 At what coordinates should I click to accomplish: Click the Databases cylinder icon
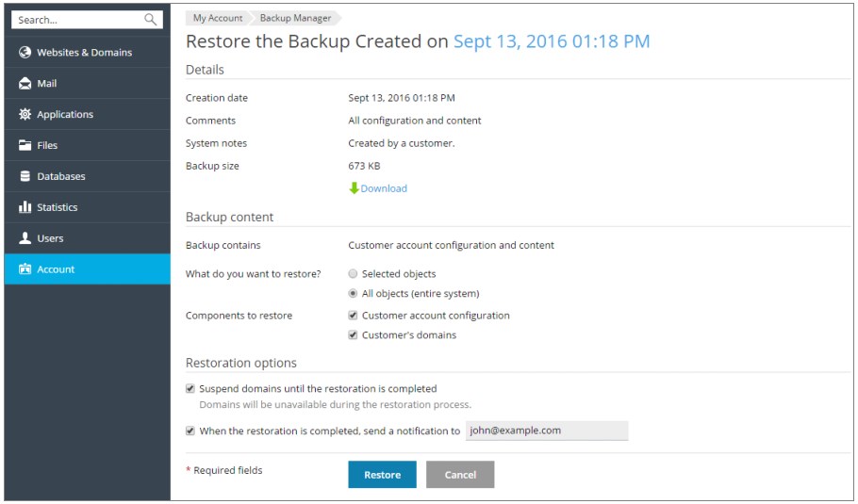click(x=25, y=176)
